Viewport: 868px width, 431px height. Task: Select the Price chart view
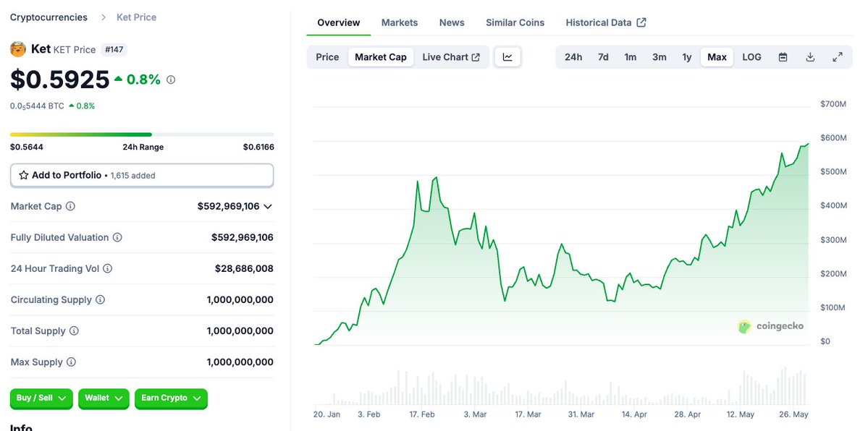pyautogui.click(x=327, y=57)
